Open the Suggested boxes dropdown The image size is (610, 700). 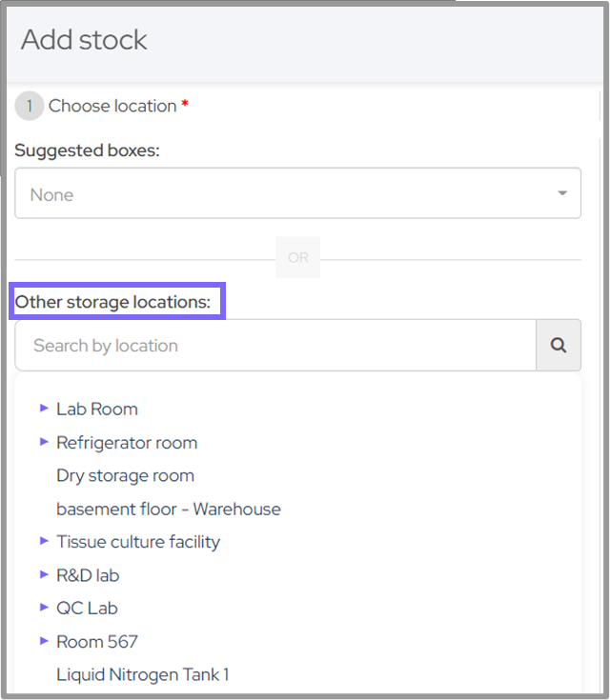coord(297,194)
